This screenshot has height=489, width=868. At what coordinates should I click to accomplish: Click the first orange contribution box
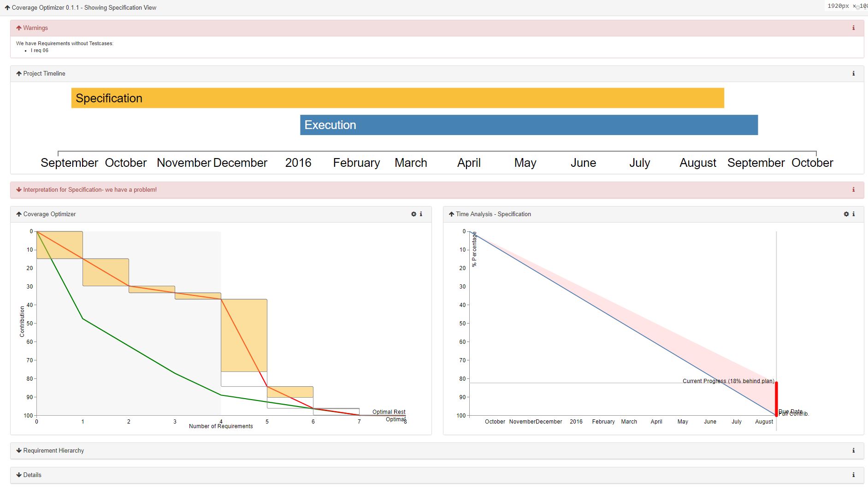[59, 245]
